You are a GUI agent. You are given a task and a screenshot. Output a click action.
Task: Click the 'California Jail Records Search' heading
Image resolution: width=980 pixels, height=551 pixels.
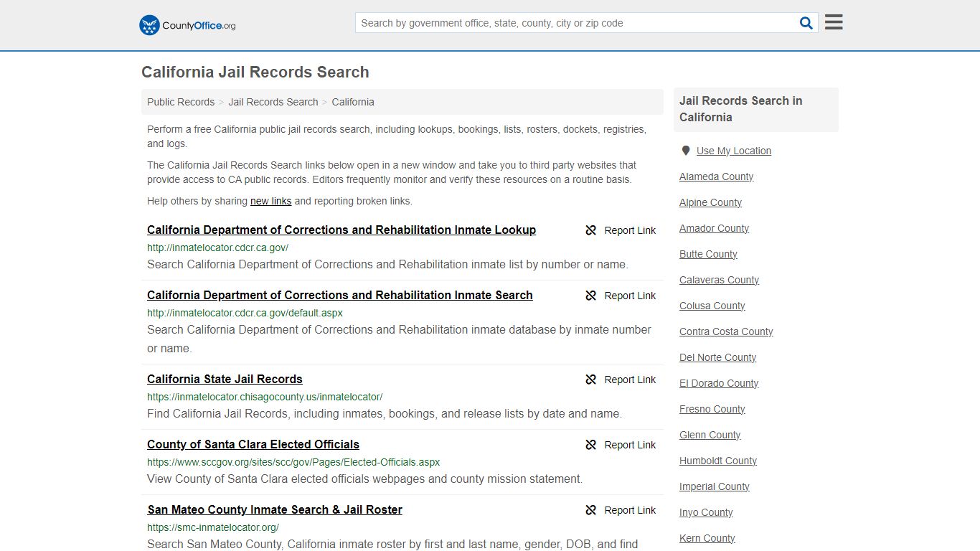(255, 72)
